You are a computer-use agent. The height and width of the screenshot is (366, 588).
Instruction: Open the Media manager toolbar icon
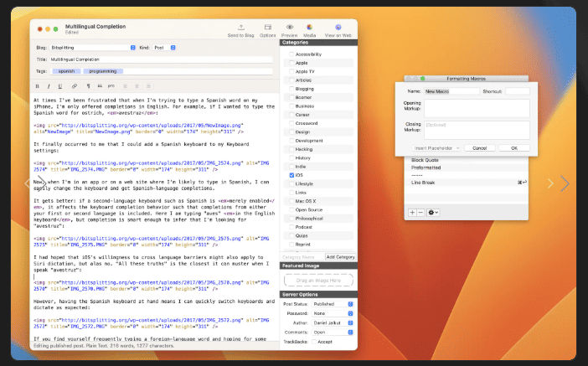309,28
